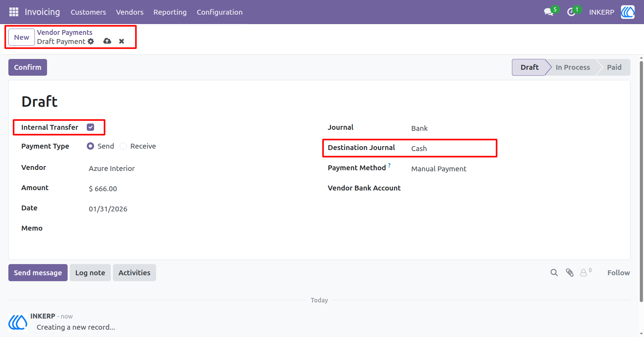Open the activities clock icon
644x337 pixels.
[x=571, y=12]
